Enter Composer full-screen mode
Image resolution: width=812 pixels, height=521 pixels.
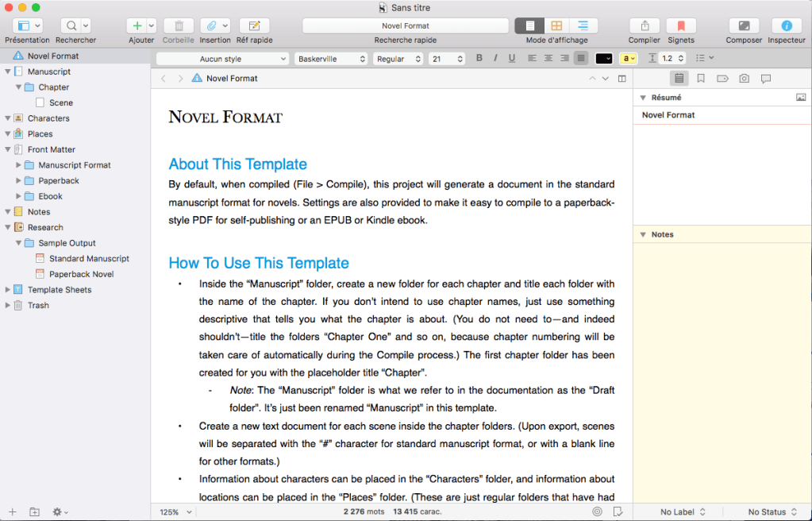tap(744, 26)
